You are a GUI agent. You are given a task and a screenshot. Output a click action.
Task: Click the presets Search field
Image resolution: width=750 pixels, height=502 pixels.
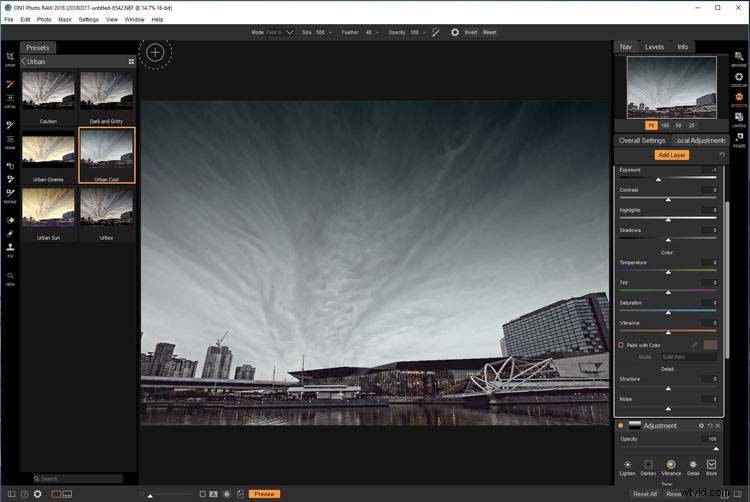pyautogui.click(x=78, y=479)
